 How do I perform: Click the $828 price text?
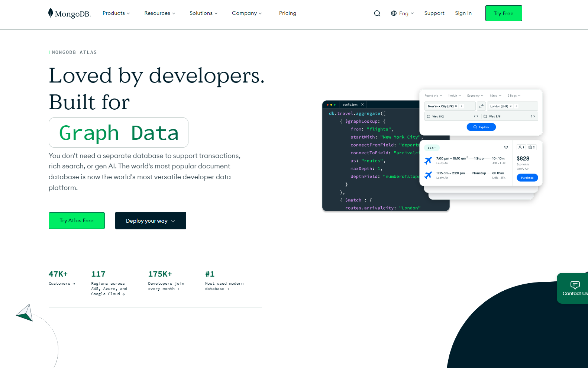tap(523, 158)
